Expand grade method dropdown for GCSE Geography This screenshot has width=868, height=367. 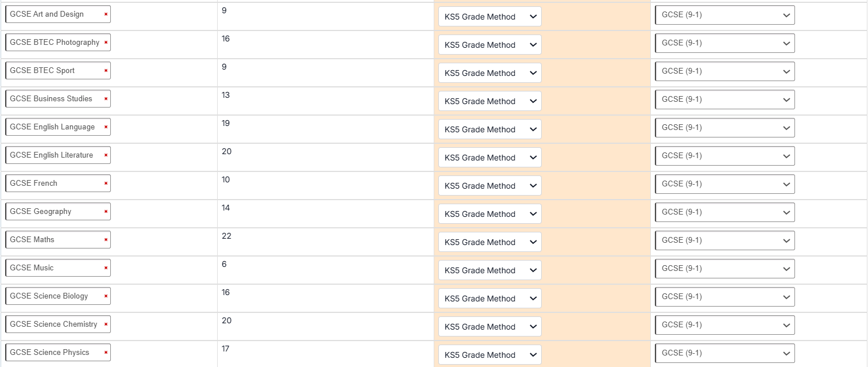(x=489, y=214)
